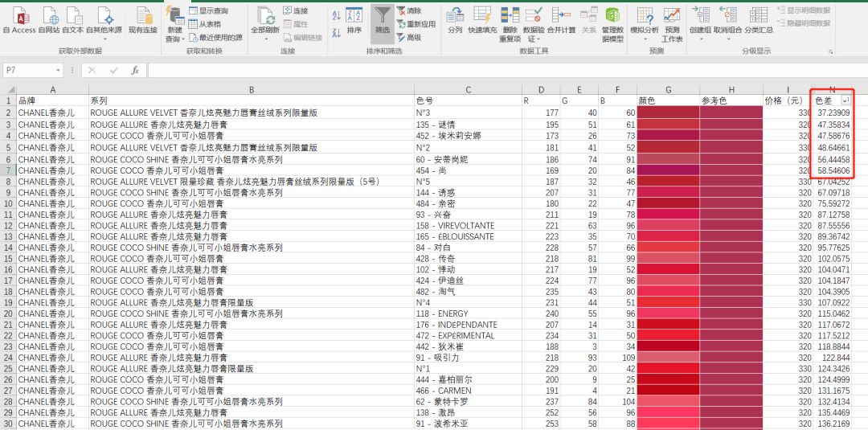Select column G header

(668, 90)
